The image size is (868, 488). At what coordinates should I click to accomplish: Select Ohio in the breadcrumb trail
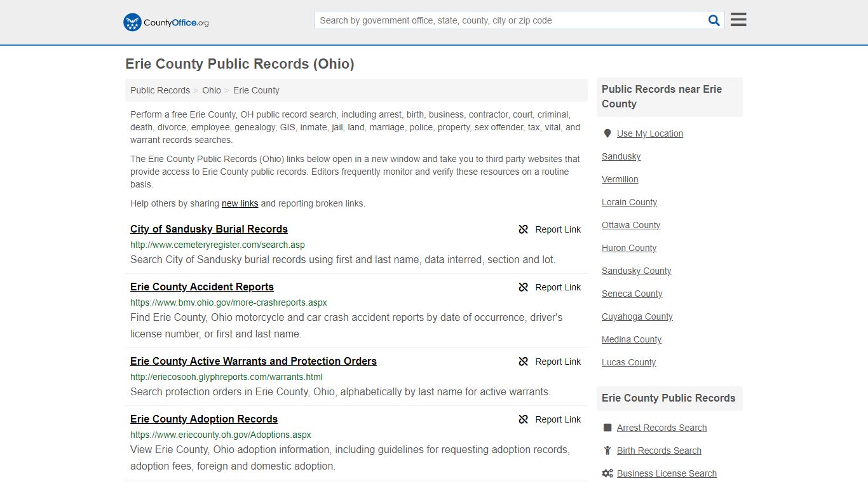212,90
